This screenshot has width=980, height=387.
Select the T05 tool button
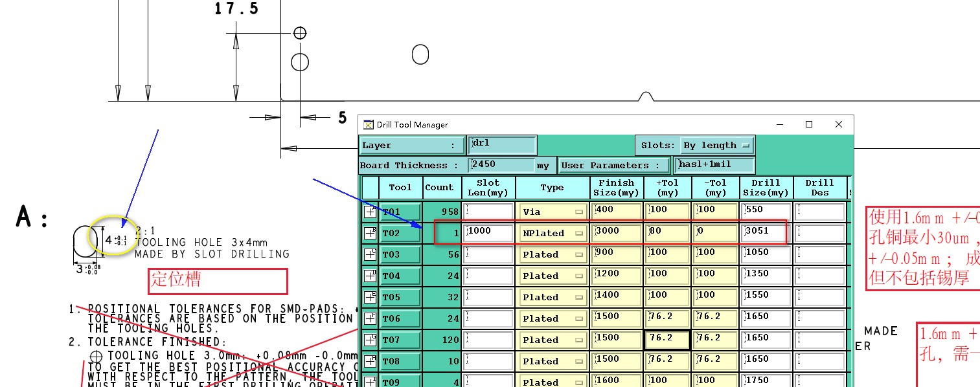coord(400,297)
